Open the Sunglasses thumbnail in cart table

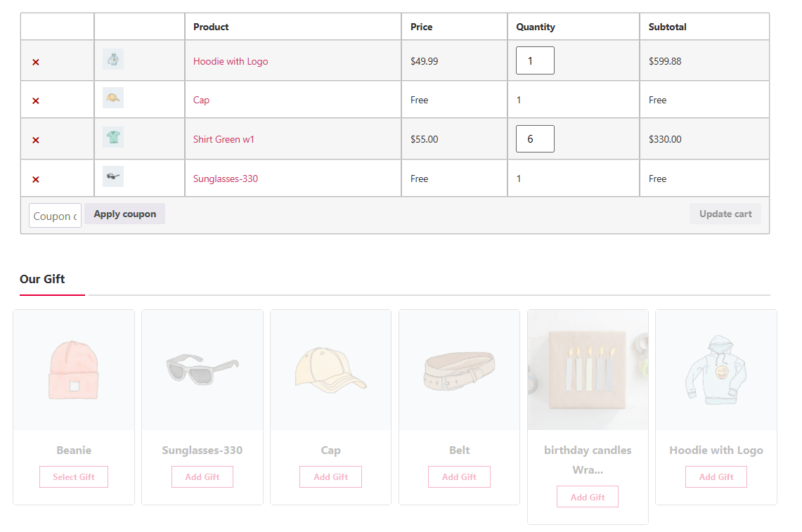[113, 176]
